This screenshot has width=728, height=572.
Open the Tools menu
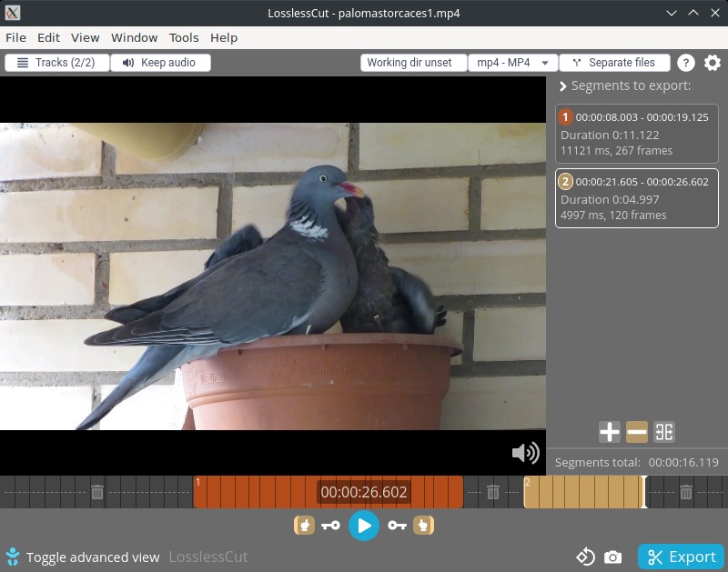point(184,37)
